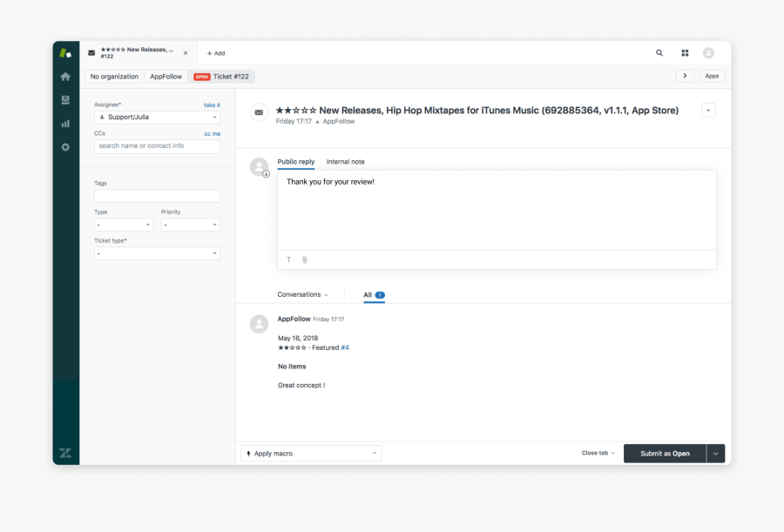
Task: Open the Close tab dropdown
Action: coord(598,453)
